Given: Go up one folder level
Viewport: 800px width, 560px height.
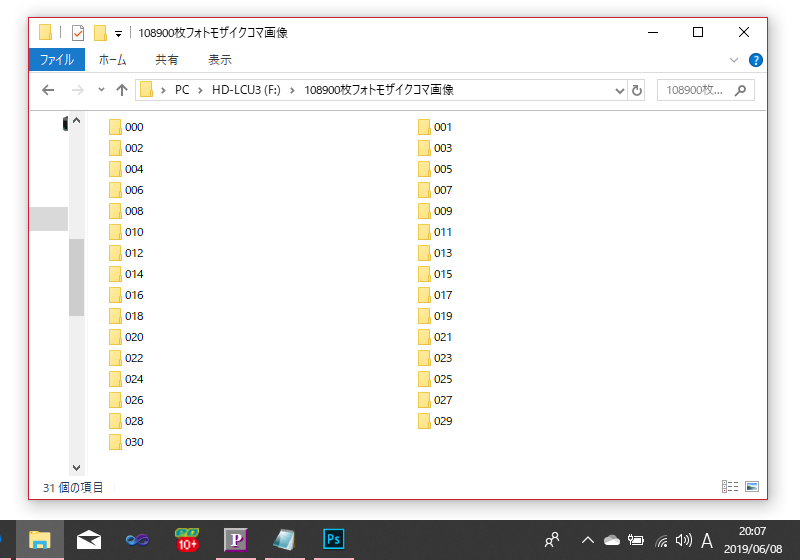Looking at the screenshot, I should (121, 90).
